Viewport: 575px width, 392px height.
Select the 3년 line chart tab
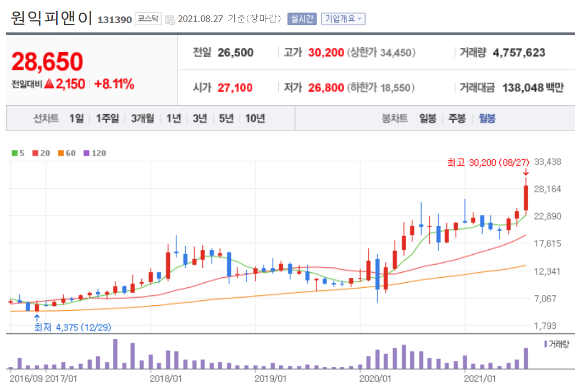(x=200, y=119)
